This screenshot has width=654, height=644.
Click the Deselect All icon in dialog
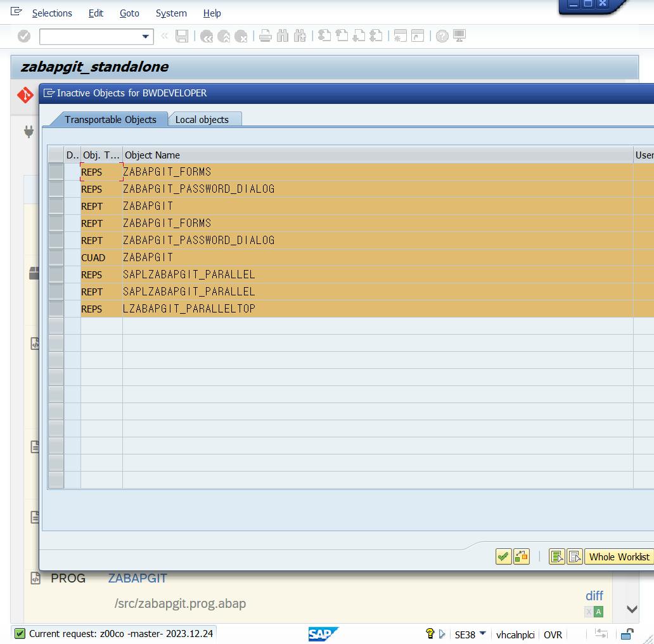click(x=575, y=557)
